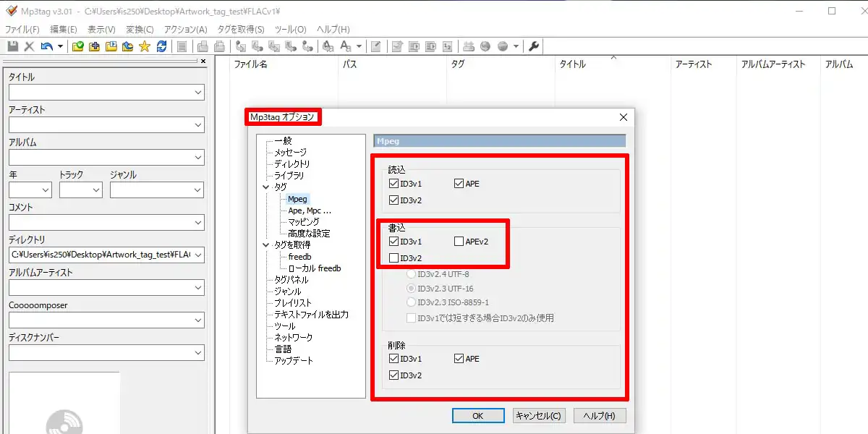
Task: Open the ツール(O) menu
Action: pyautogui.click(x=291, y=30)
